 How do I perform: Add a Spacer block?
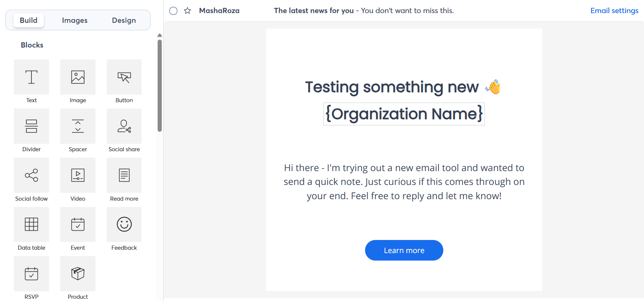(x=78, y=126)
